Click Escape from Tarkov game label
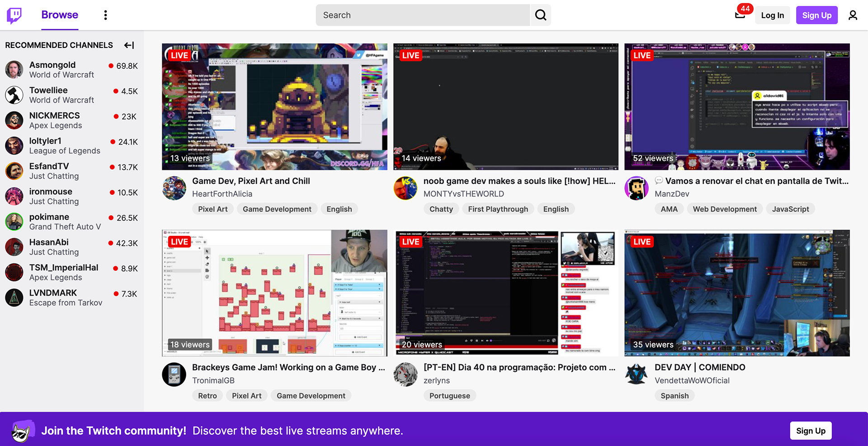 click(66, 303)
